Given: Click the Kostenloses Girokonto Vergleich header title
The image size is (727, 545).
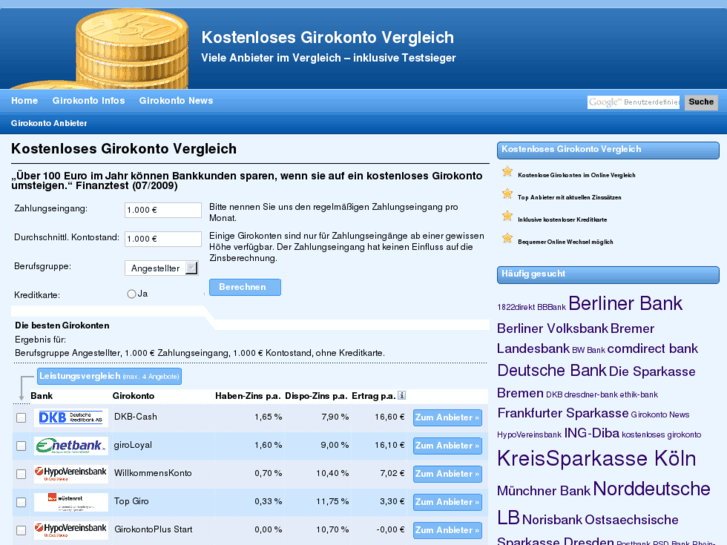Looking at the screenshot, I should tap(327, 38).
